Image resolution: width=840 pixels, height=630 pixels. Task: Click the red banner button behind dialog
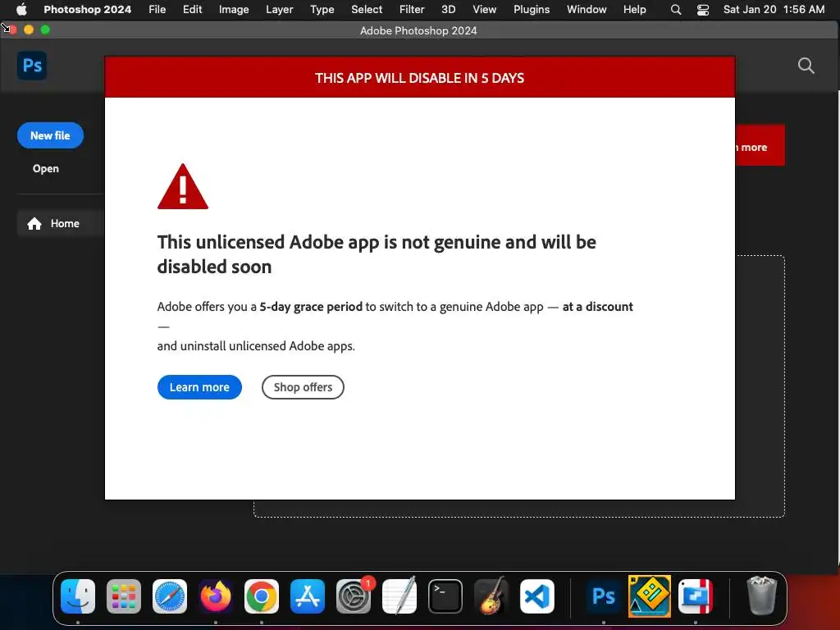click(760, 146)
